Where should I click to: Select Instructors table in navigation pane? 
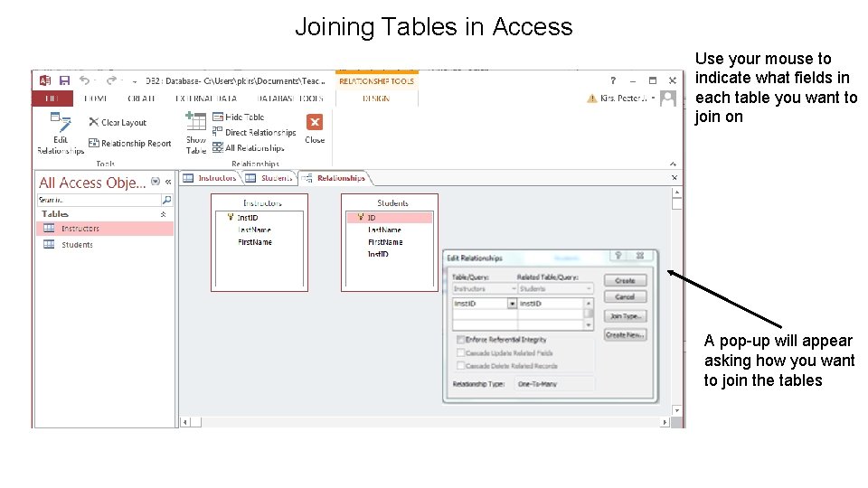tap(105, 229)
